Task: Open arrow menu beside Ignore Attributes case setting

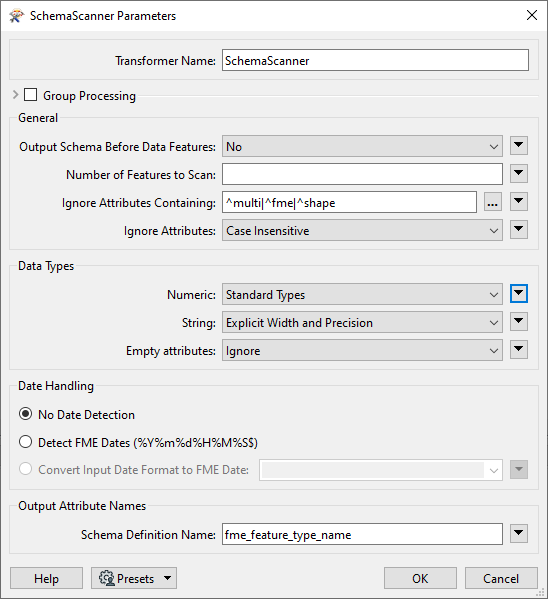Action: pyautogui.click(x=519, y=230)
